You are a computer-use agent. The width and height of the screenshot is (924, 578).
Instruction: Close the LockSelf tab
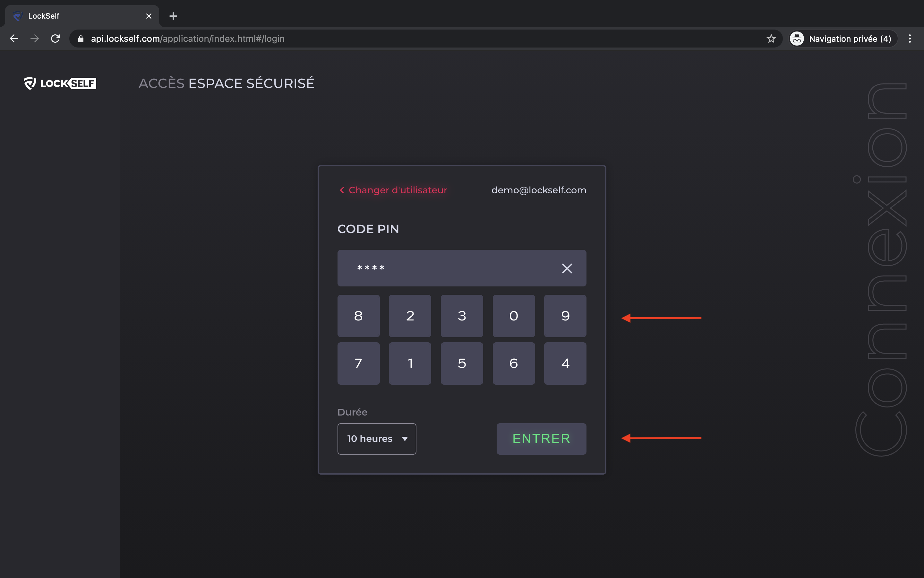point(149,16)
